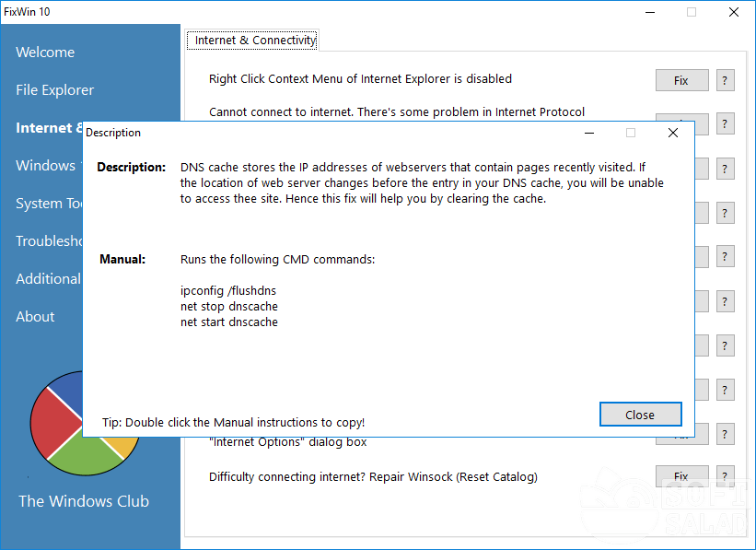756x550 pixels.
Task: Click 'Difficulty connecting internet? Repair Winsock' text
Action: [373, 476]
